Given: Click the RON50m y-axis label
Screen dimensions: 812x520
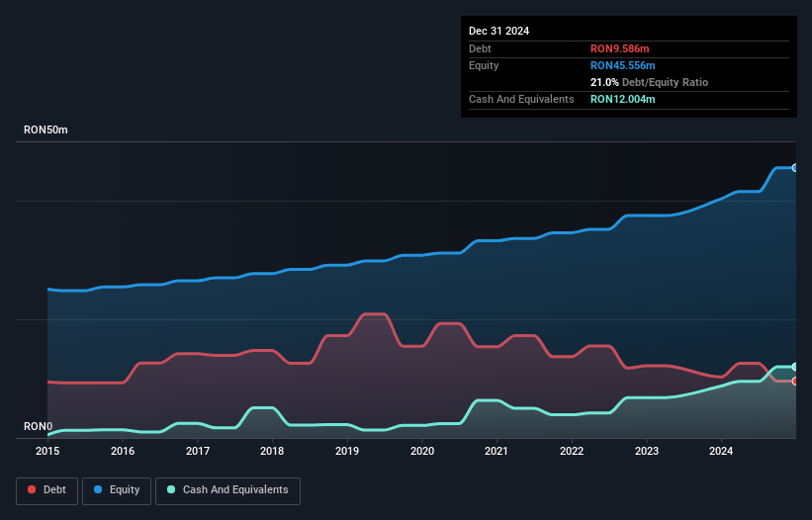Looking at the screenshot, I should tap(45, 130).
